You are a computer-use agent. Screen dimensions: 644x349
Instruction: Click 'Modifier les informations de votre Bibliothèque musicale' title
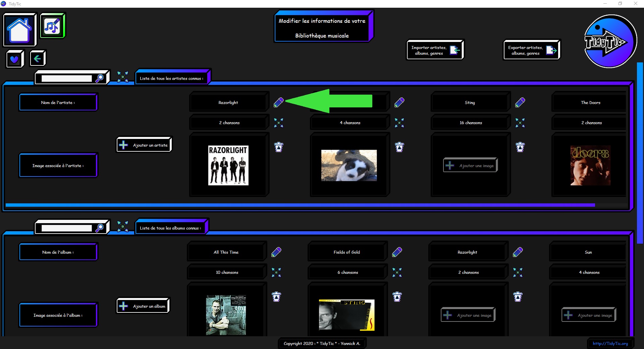[x=324, y=27]
